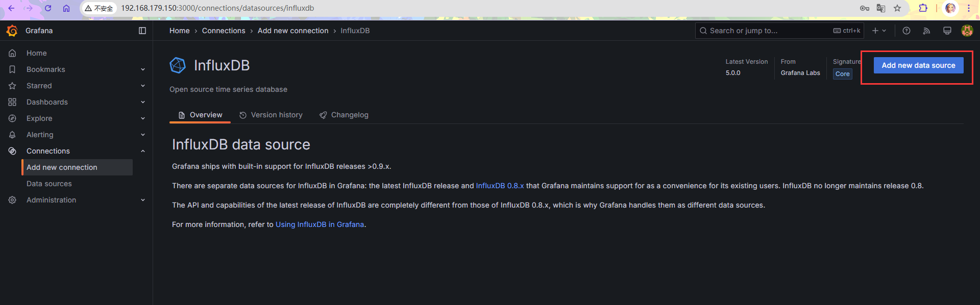This screenshot has height=305, width=980.
Task: Click the Grafana Labs text
Action: pyautogui.click(x=800, y=73)
